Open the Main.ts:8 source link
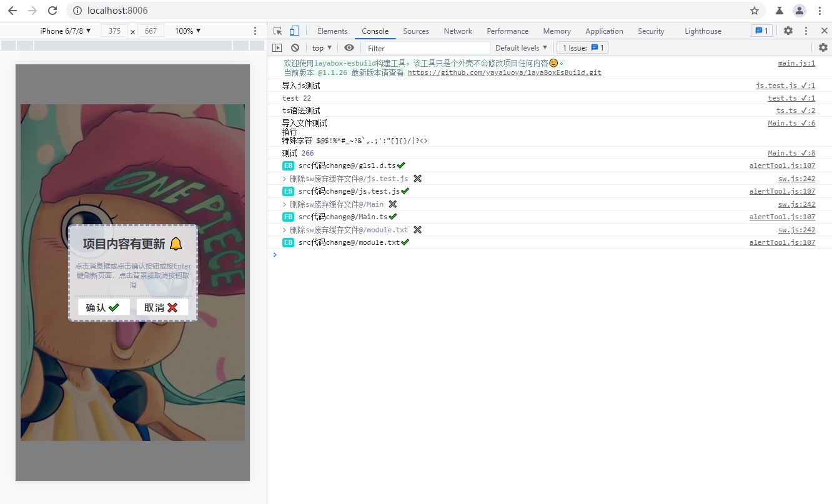The height and width of the screenshot is (504, 832). tap(791, 153)
